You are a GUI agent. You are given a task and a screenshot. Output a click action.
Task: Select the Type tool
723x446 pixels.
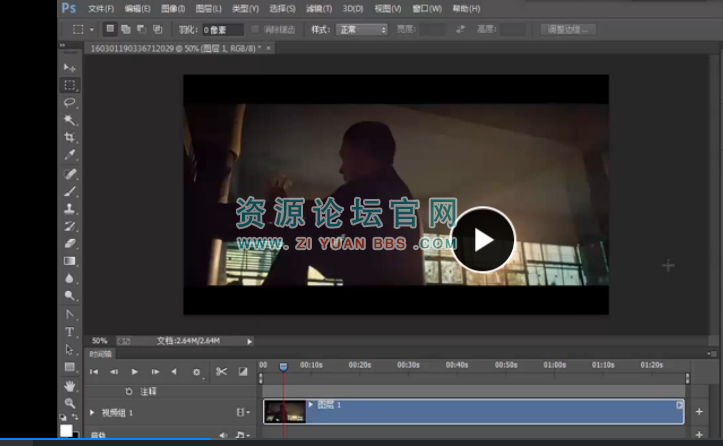click(x=70, y=332)
